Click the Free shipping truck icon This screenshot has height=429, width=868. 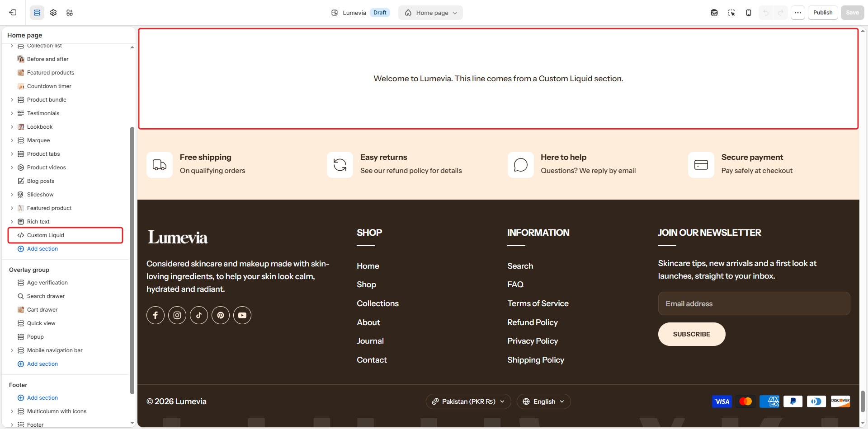pyautogui.click(x=160, y=165)
